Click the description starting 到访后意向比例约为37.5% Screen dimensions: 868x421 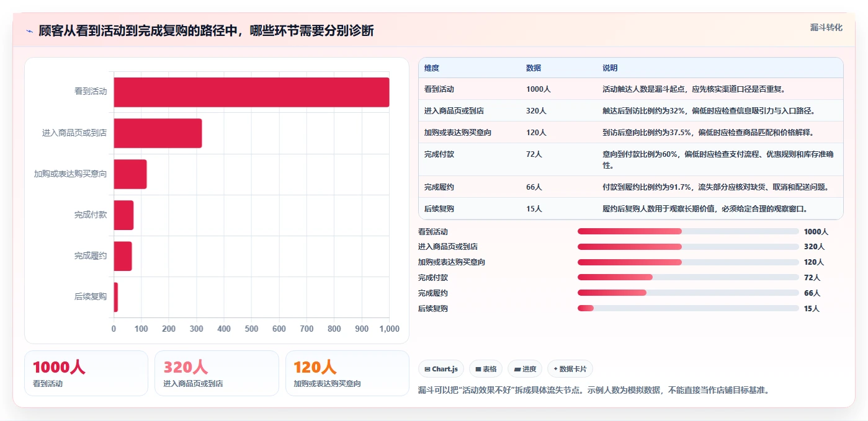pos(708,133)
